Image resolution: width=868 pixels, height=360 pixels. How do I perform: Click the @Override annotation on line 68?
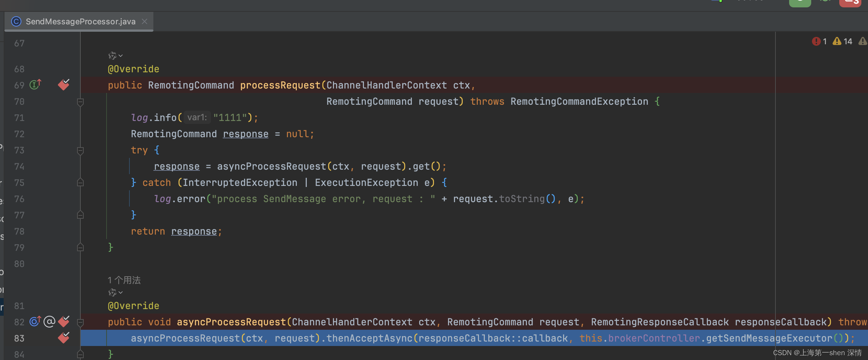(x=133, y=69)
